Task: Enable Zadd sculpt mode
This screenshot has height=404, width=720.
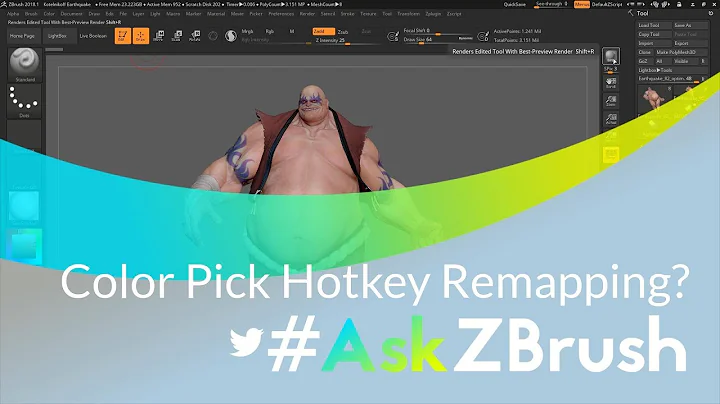Action: 323,31
